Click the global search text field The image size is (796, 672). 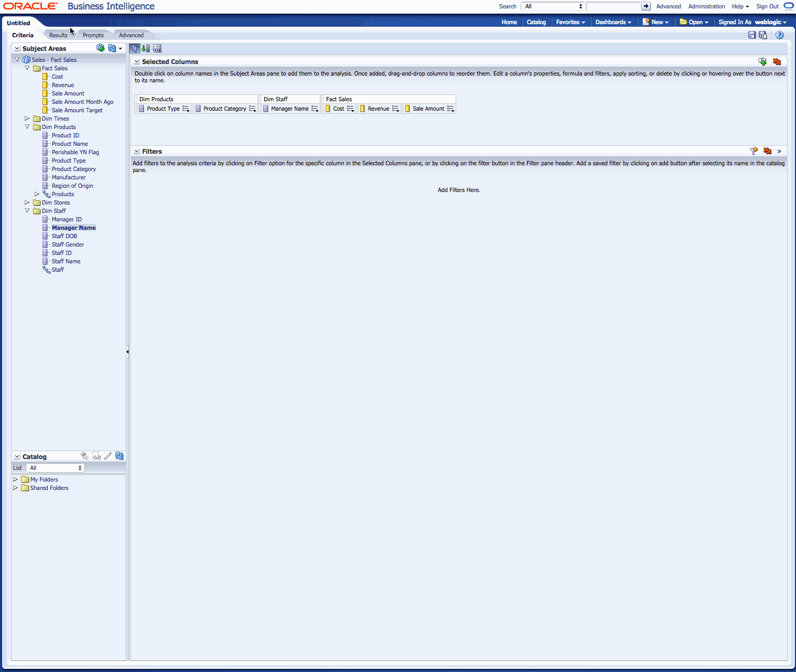coord(614,6)
